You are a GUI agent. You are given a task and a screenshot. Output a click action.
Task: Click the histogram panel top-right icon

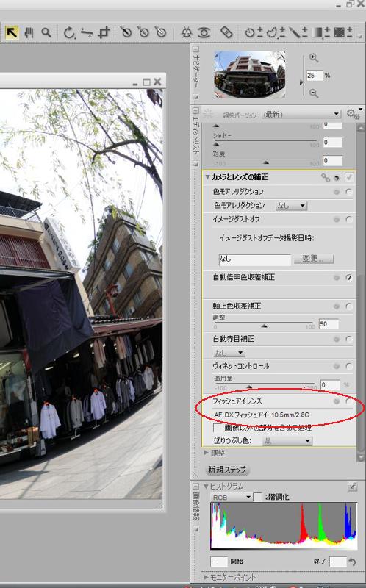[x=353, y=487]
